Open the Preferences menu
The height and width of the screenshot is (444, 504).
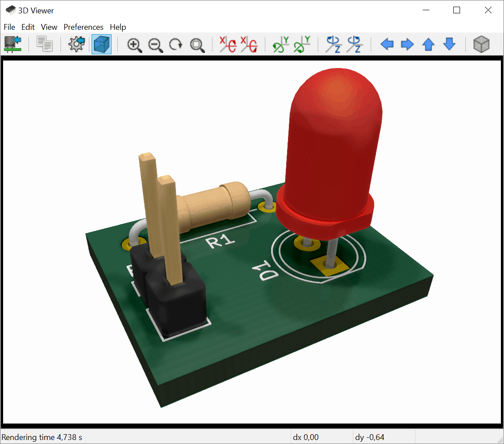pos(84,27)
